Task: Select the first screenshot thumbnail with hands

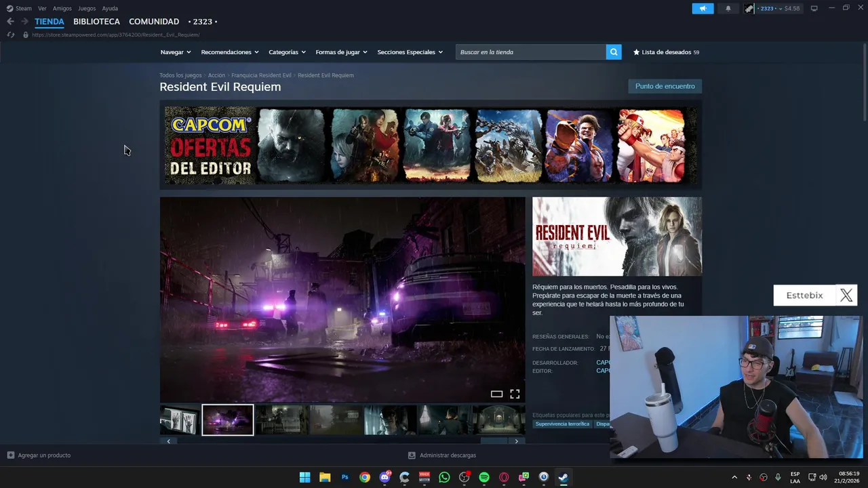Action: [x=180, y=420]
